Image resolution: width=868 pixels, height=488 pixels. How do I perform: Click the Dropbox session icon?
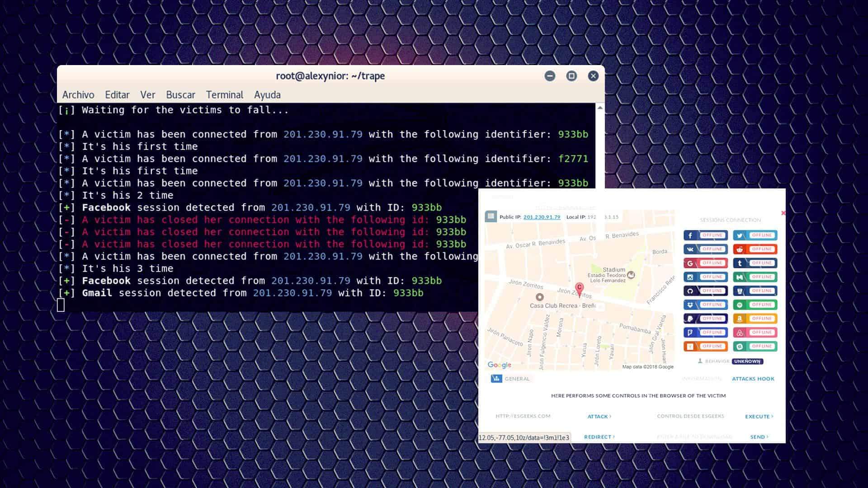(x=690, y=305)
